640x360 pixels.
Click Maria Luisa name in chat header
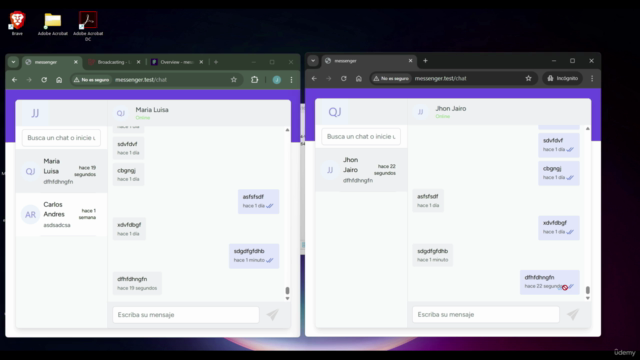tap(152, 110)
